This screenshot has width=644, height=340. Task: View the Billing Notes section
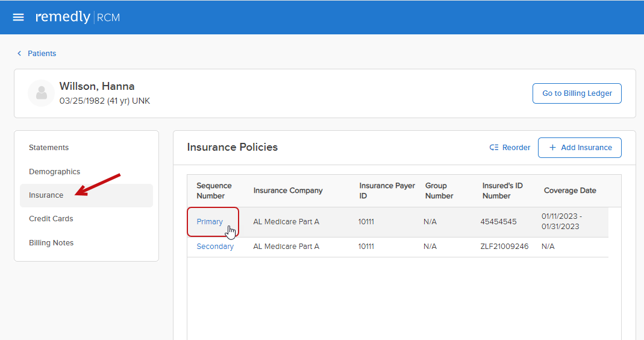[x=51, y=243]
